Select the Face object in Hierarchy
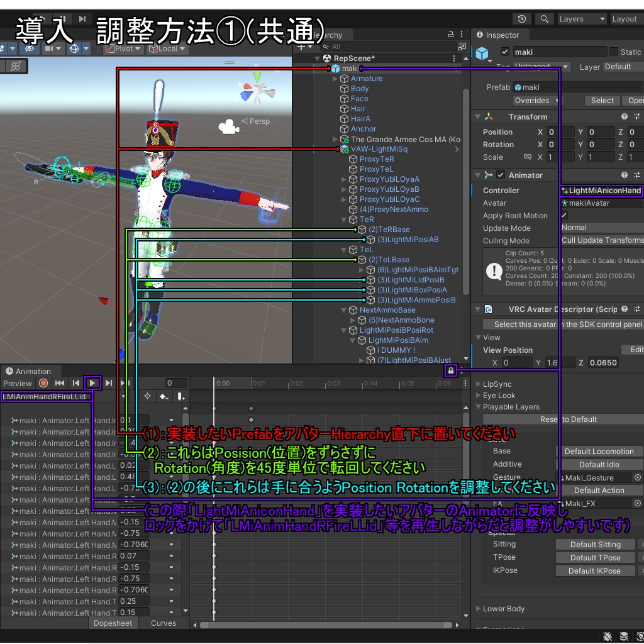This screenshot has width=644, height=644. click(x=359, y=99)
